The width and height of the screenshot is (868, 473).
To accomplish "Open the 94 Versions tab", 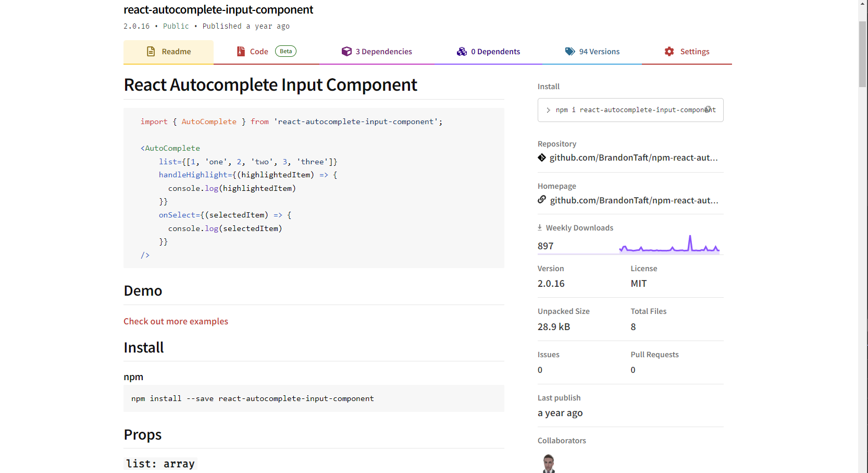I will coord(592,52).
